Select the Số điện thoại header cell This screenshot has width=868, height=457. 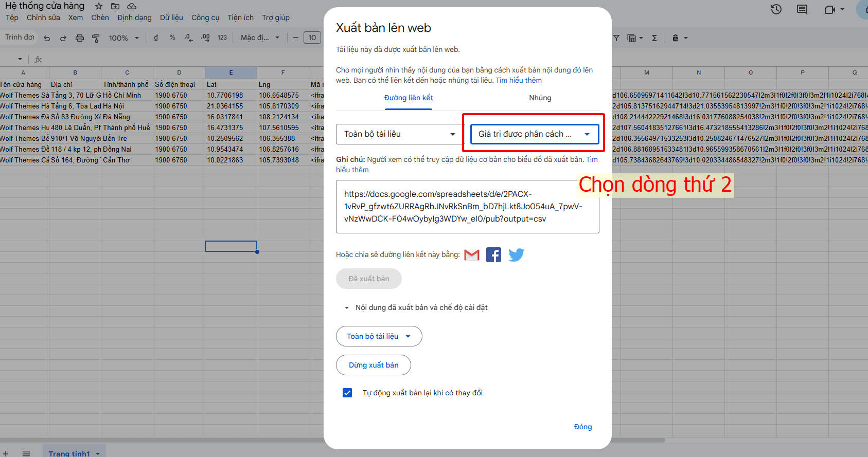[179, 84]
